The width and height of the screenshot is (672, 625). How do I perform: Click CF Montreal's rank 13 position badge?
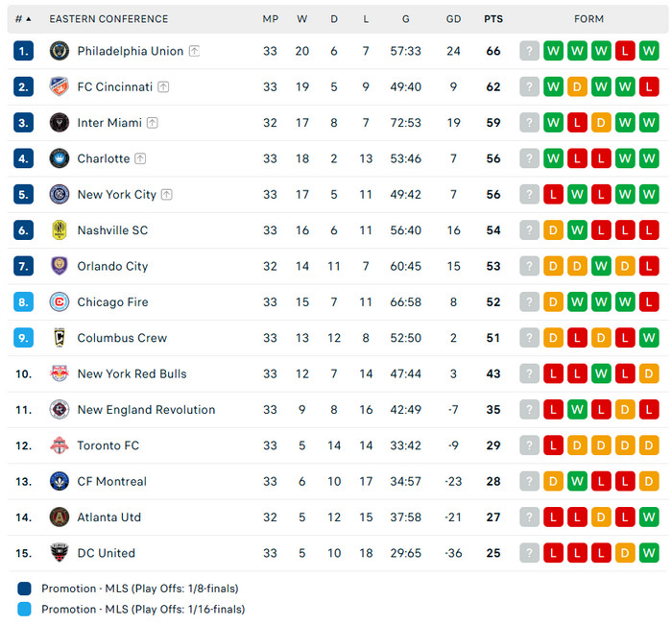(24, 481)
